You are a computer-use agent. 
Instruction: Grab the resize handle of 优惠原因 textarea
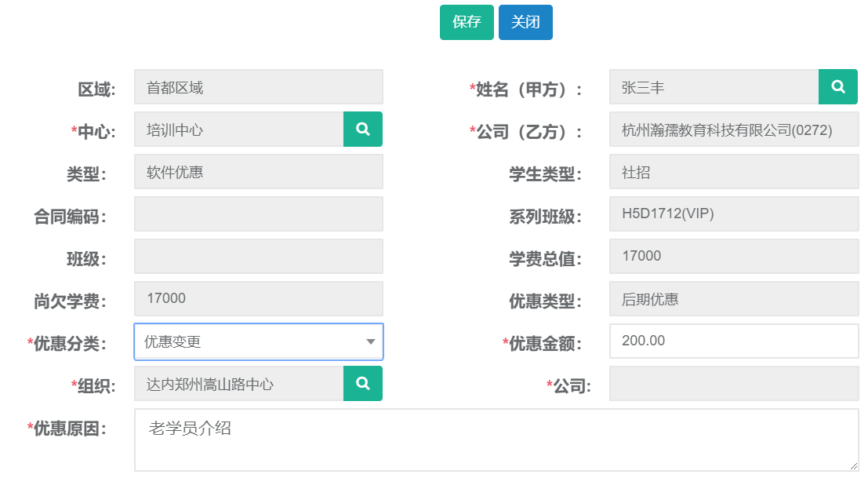(x=853, y=465)
